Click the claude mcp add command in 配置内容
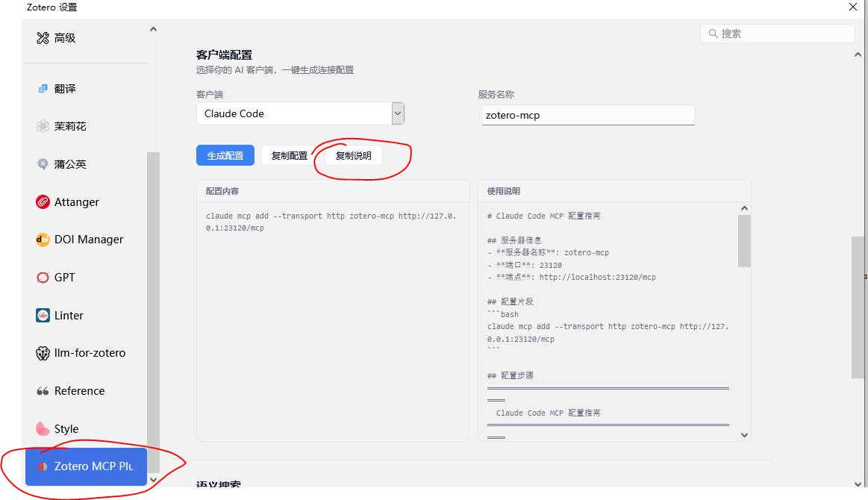Screen dimensions: 868x500 [331, 222]
